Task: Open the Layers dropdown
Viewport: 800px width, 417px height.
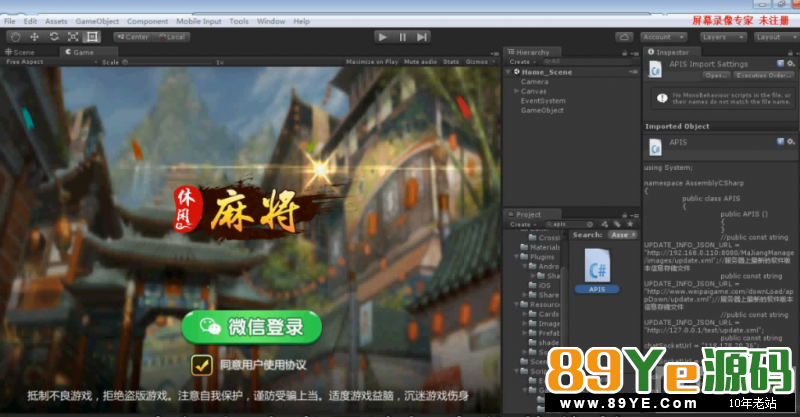Action: [723, 37]
